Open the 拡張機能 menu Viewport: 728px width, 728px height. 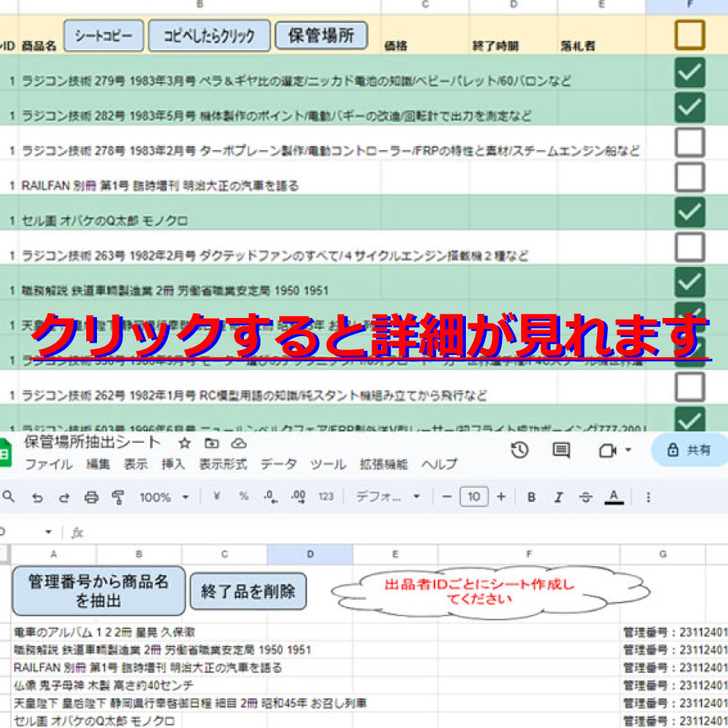383,464
